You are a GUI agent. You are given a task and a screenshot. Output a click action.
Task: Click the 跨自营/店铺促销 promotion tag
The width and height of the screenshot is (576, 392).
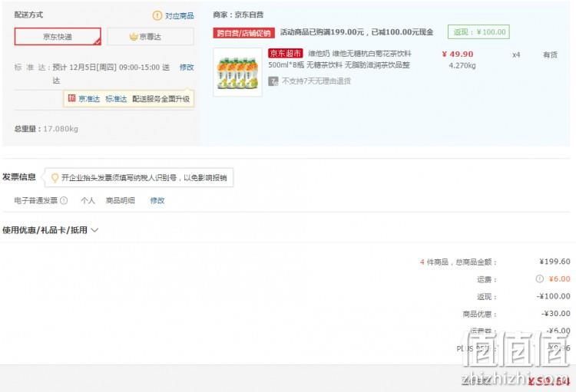[244, 33]
